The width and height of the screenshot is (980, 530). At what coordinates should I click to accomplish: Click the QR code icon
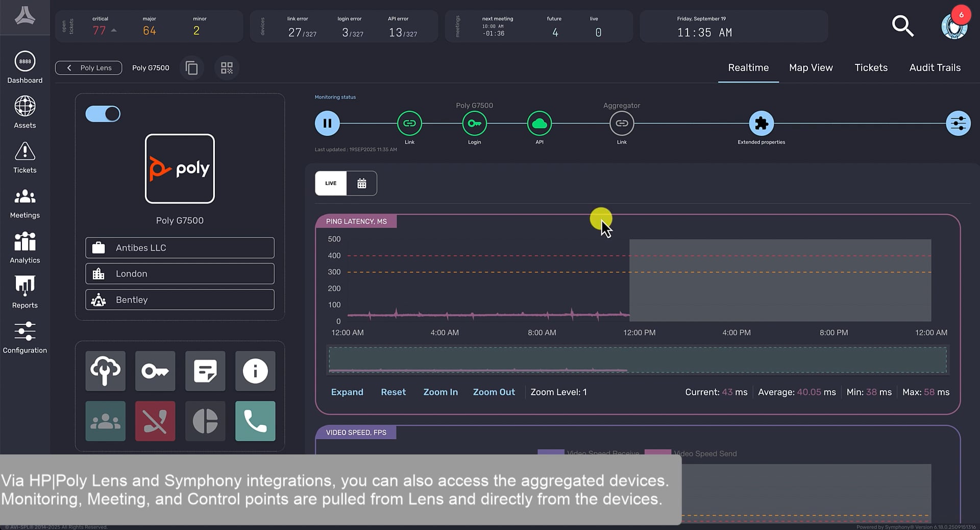(227, 68)
